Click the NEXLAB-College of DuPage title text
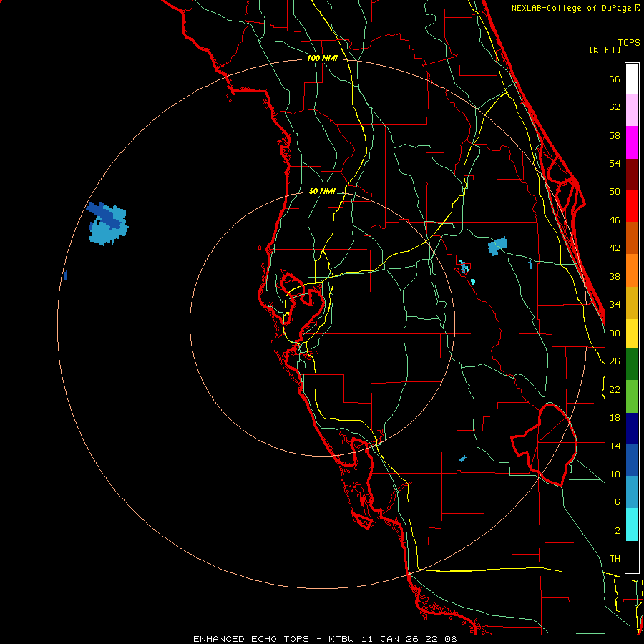644x644 pixels. point(575,8)
